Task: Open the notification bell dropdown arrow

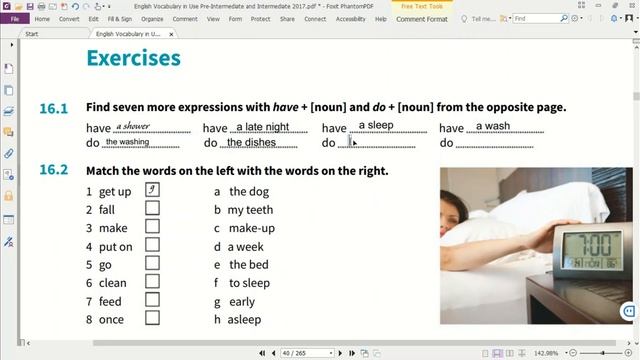Action: click(620, 18)
